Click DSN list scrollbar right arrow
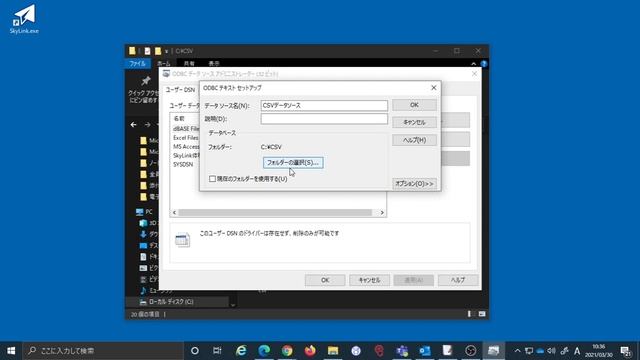 pyautogui.click(x=382, y=213)
